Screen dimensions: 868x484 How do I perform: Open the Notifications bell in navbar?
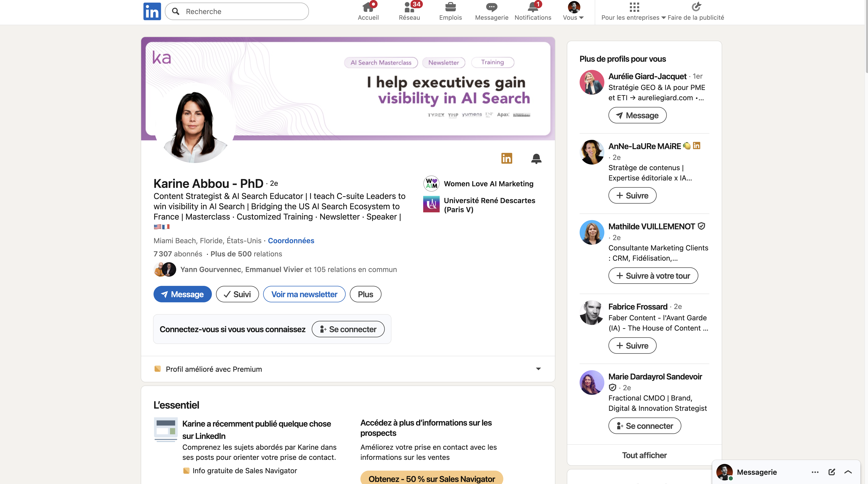pyautogui.click(x=533, y=7)
